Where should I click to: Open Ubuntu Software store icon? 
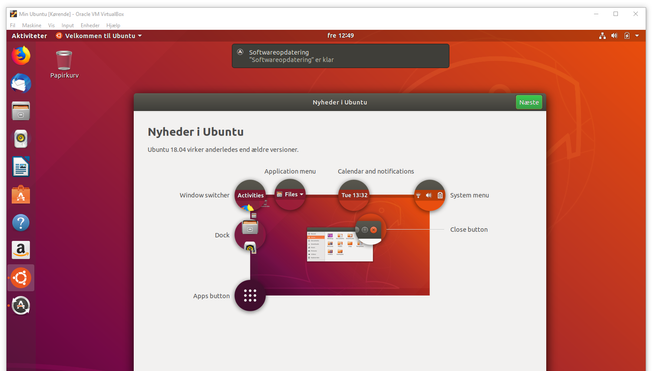[21, 195]
